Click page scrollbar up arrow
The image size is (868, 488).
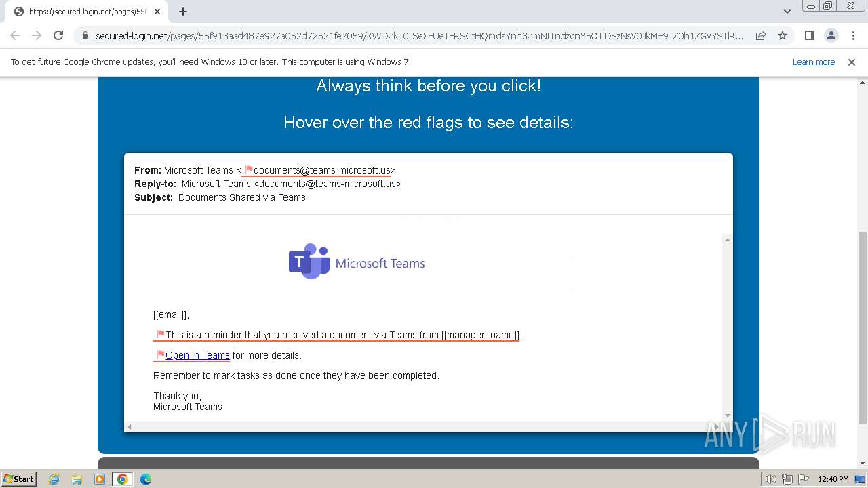pos(863,81)
